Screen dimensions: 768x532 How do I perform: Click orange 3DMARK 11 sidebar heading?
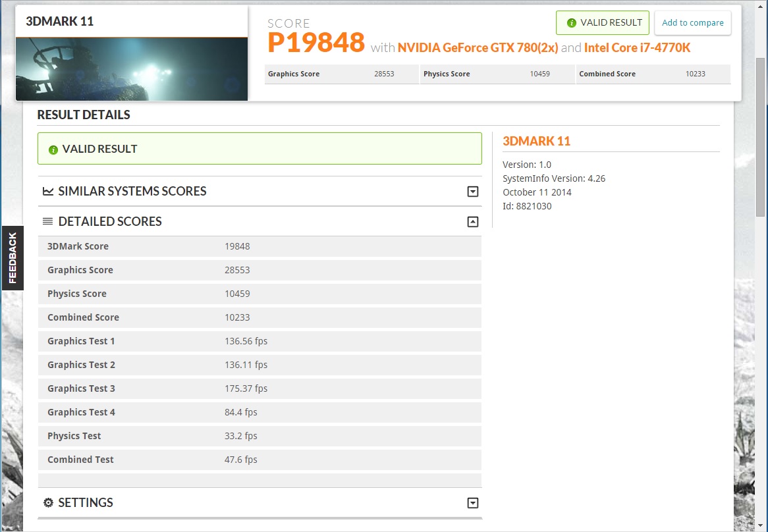[536, 141]
